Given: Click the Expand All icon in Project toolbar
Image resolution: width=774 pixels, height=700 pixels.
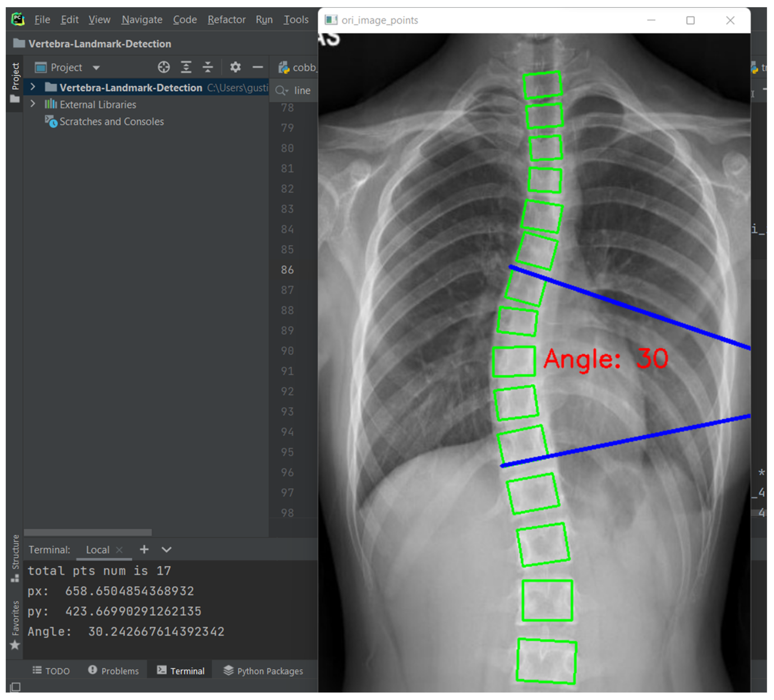Looking at the screenshot, I should (186, 68).
